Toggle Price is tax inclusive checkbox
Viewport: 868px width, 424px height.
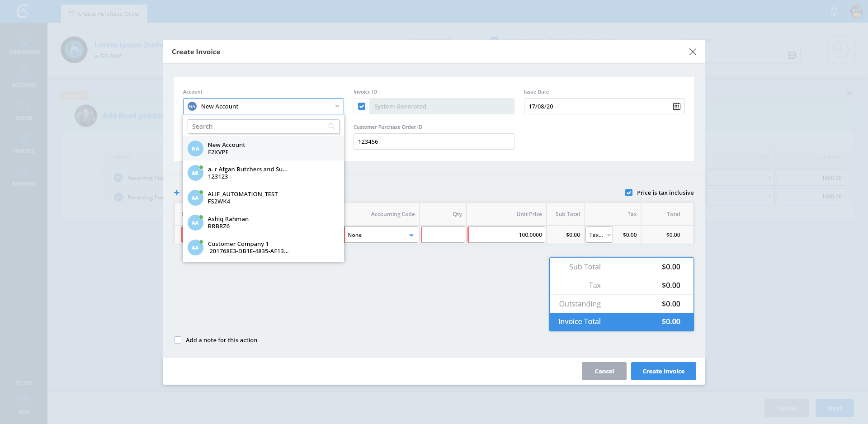tap(629, 193)
